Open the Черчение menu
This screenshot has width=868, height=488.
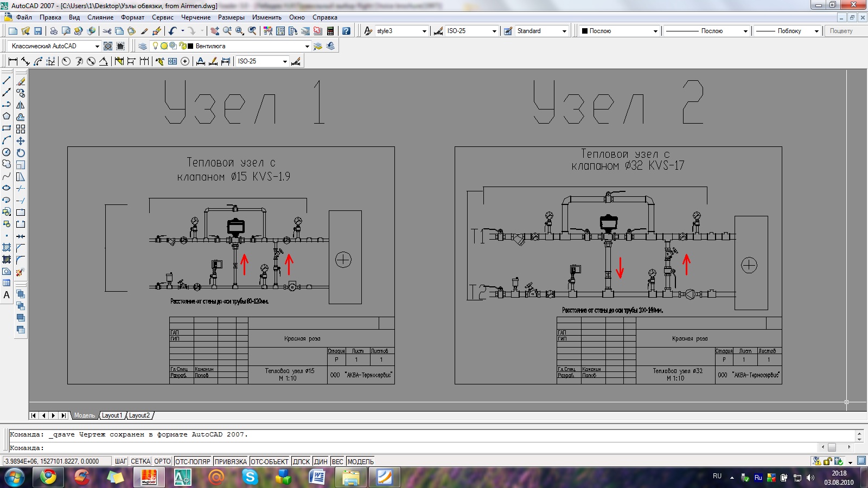[195, 17]
